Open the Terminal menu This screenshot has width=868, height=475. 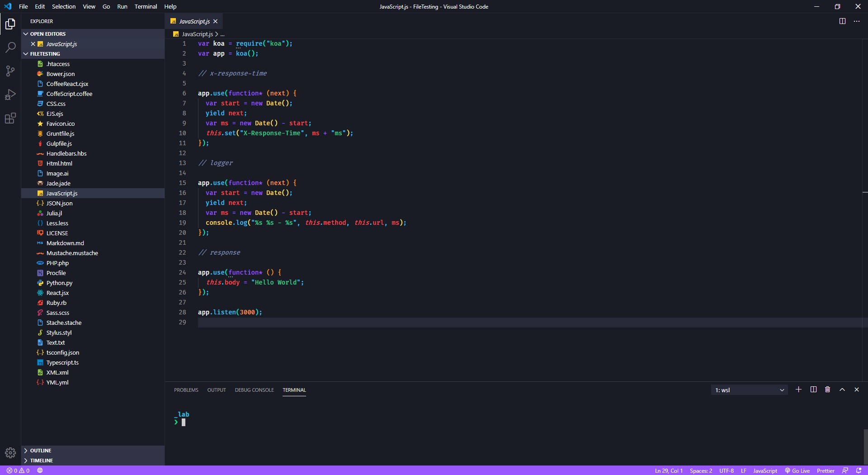tap(146, 6)
